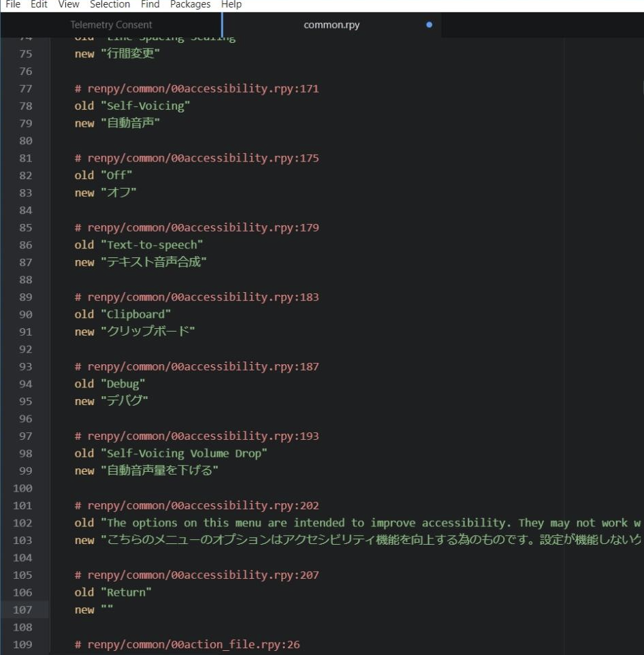Open the Edit menu

point(39,5)
